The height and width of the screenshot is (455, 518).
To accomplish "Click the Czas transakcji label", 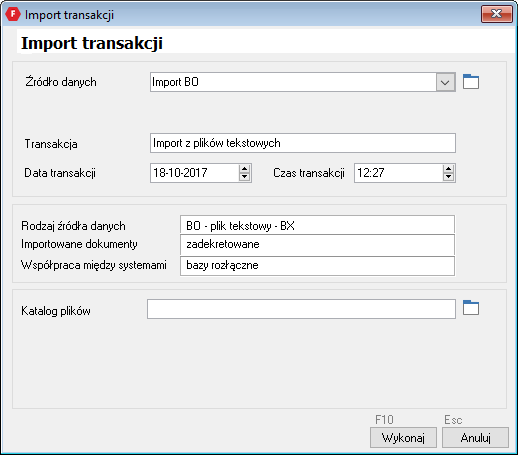I will [309, 173].
